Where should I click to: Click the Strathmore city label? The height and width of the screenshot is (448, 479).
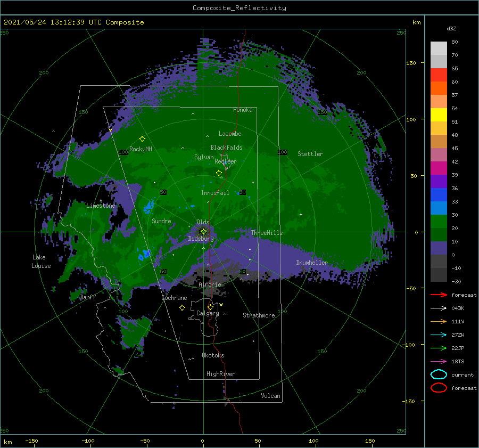[x=259, y=315]
